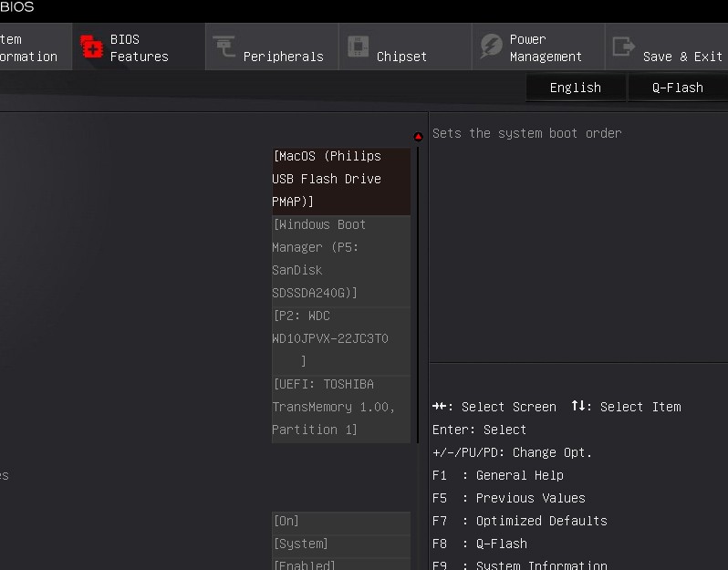Switch to the Power Management tab
This screenshot has height=570, width=728.
click(546, 47)
